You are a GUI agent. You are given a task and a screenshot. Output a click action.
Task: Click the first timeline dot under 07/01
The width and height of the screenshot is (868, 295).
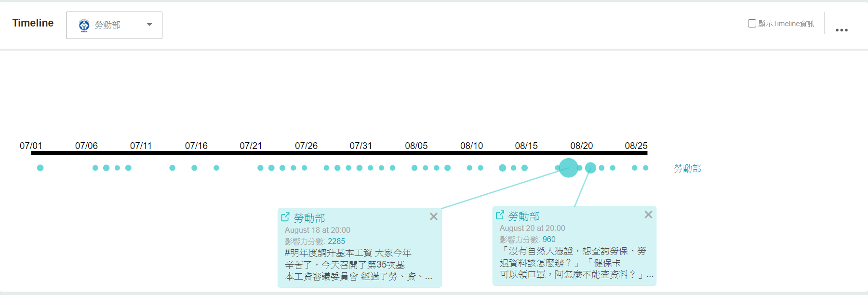[40, 168]
